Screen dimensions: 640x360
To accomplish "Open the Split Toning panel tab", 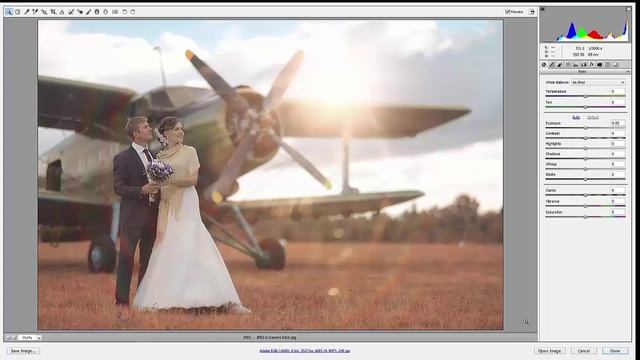I will pos(576,64).
